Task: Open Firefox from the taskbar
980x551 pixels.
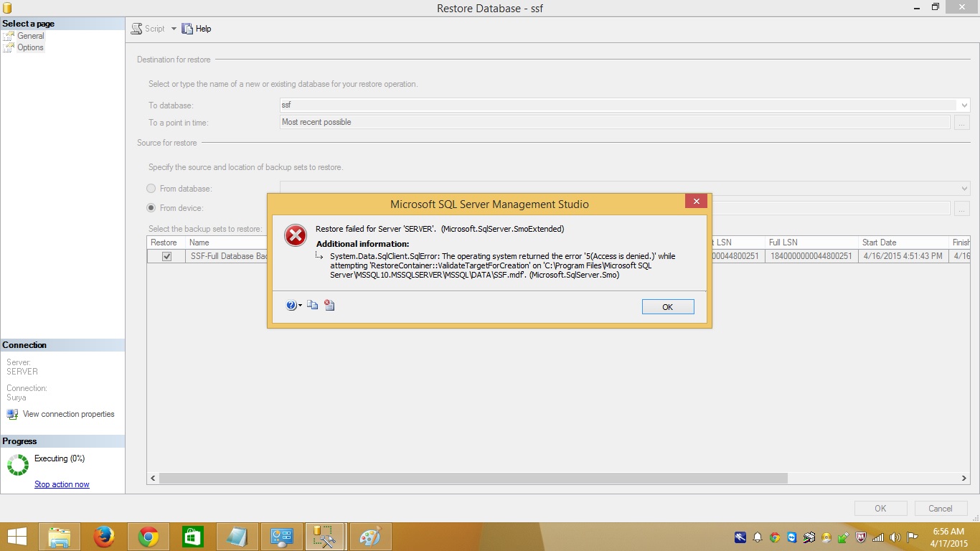Action: tap(104, 537)
